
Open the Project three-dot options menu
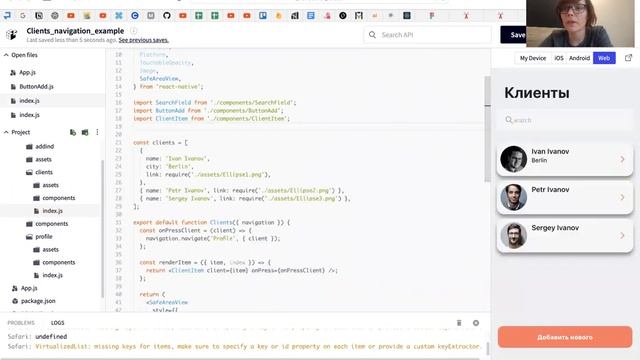point(97,132)
